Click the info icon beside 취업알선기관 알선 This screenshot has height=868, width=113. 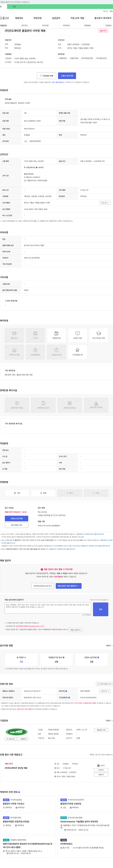pos(63,657)
